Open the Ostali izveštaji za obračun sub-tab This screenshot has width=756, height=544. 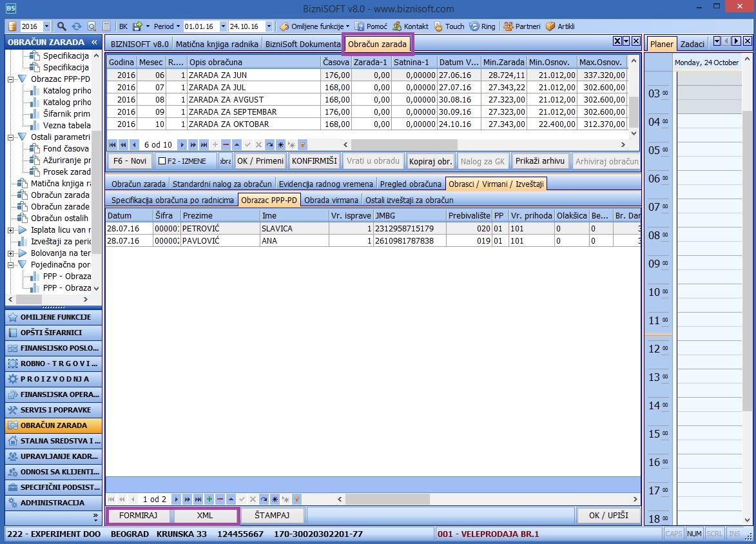click(x=409, y=200)
